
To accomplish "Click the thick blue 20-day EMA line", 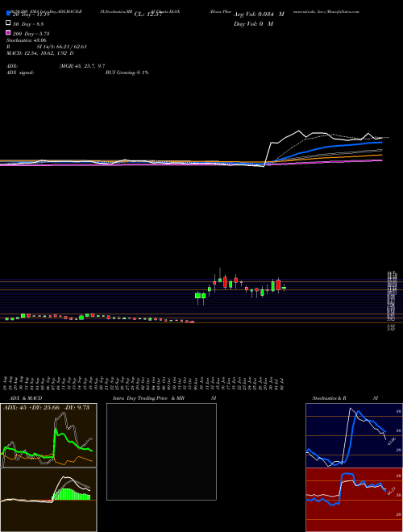I will [x=326, y=147].
